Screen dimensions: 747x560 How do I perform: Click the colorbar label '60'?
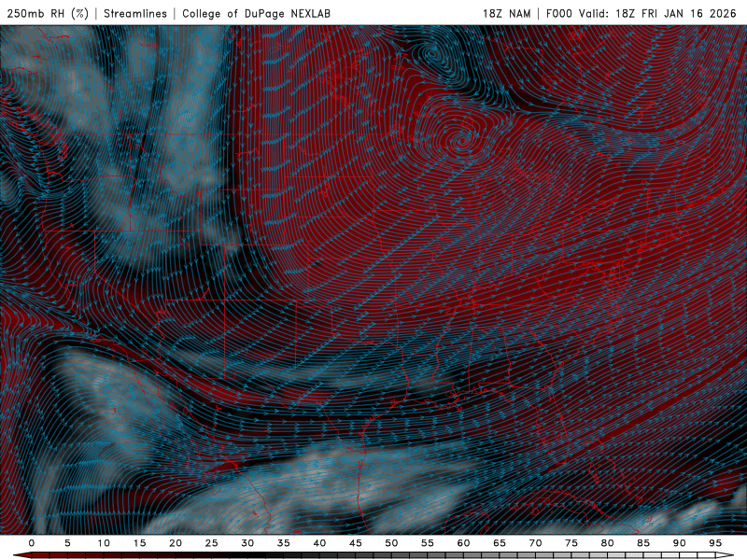point(463,543)
